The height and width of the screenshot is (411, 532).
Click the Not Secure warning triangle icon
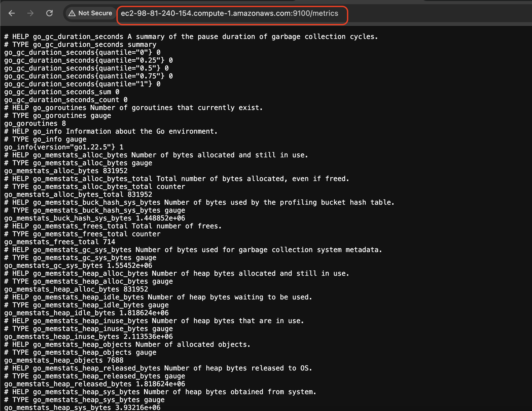(72, 13)
